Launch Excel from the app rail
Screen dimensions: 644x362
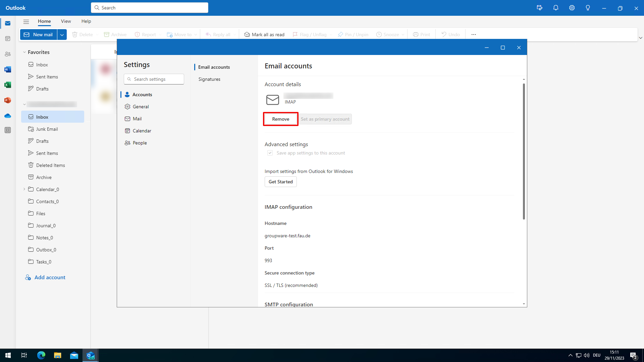pos(8,85)
